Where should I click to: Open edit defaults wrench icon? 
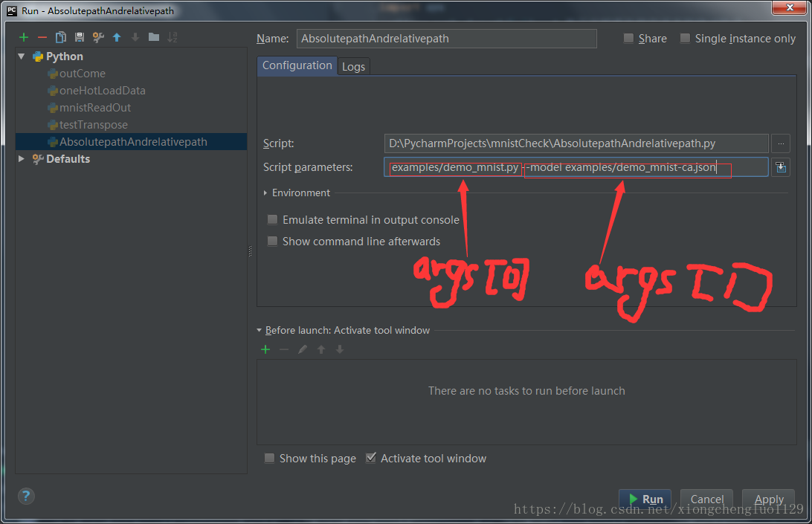pyautogui.click(x=98, y=37)
